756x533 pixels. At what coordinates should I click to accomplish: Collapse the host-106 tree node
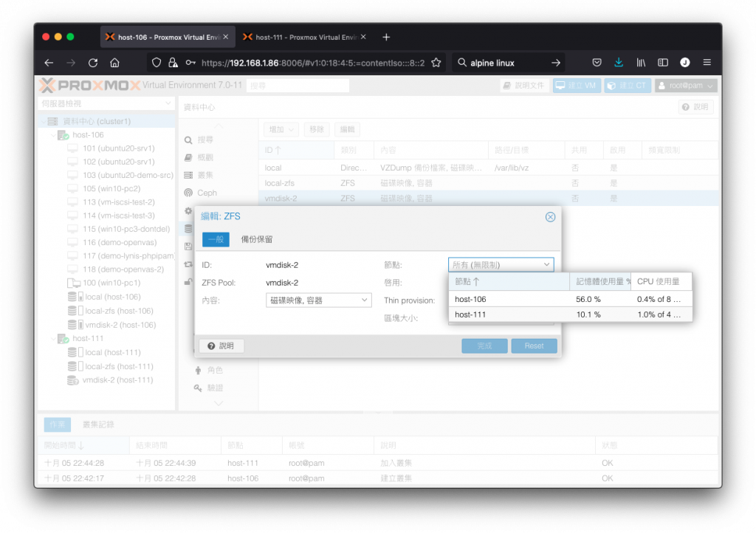[52, 135]
